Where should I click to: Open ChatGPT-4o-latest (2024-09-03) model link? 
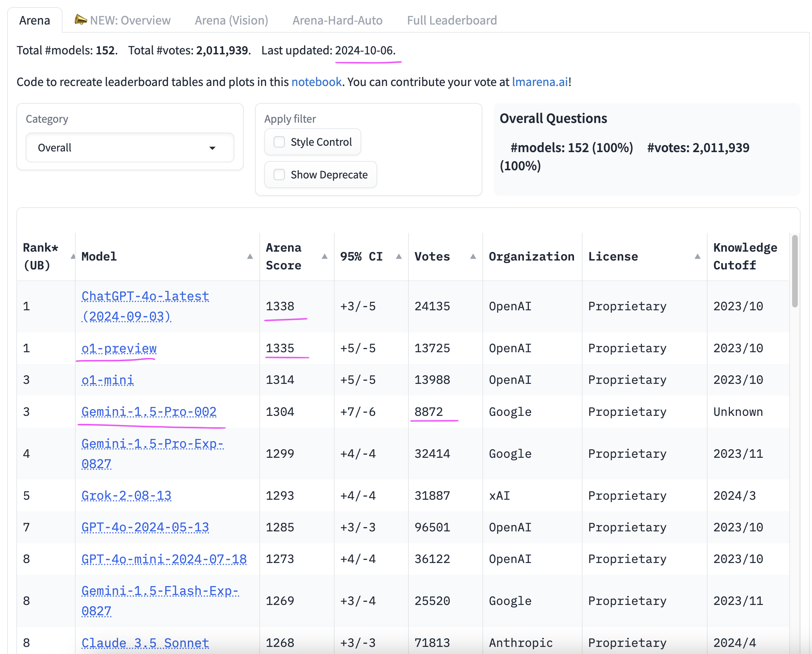click(x=145, y=306)
